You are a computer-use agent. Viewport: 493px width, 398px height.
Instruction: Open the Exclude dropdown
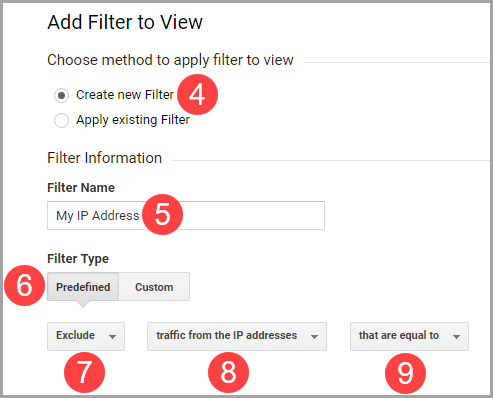86,336
